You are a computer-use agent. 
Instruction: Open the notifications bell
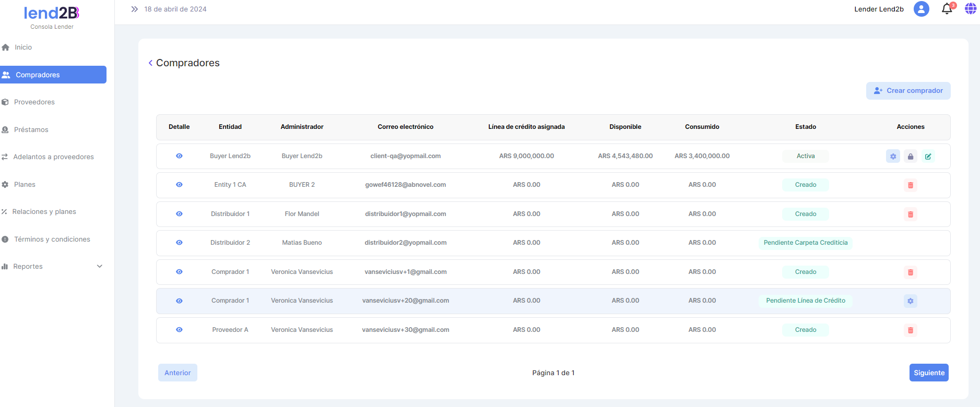point(947,9)
